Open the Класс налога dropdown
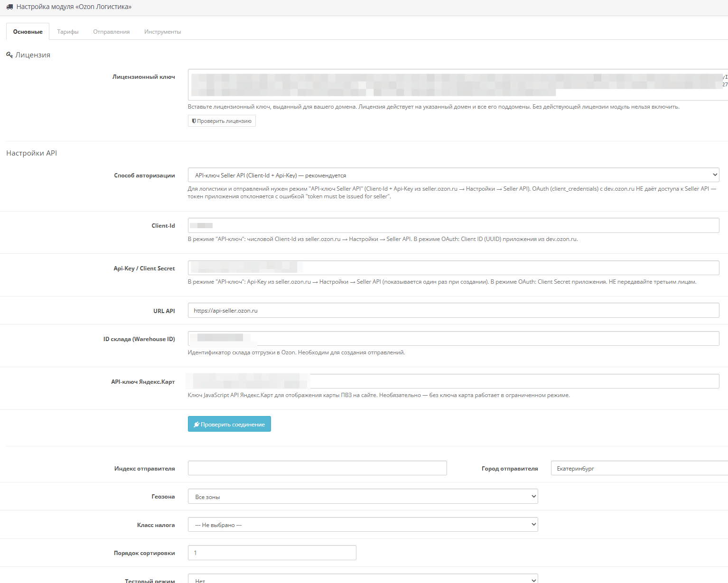Viewport: 728px width, 583px height. coord(363,525)
